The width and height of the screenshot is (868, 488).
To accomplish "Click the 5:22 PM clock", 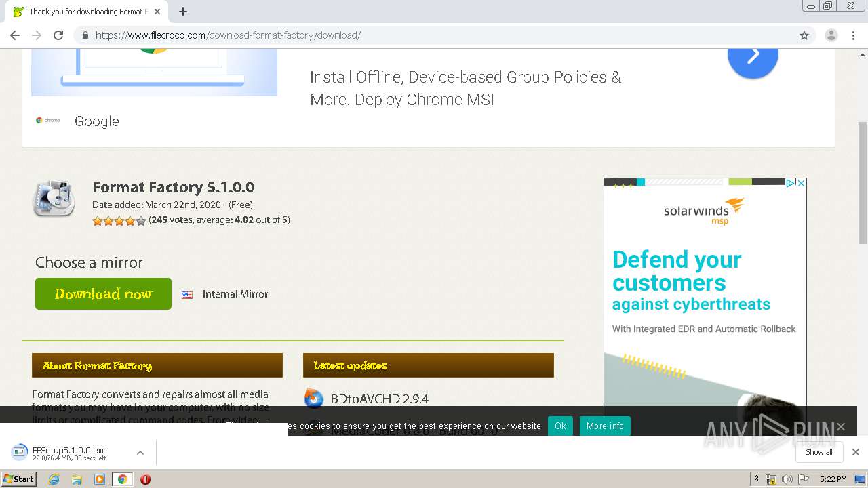I will pyautogui.click(x=833, y=479).
